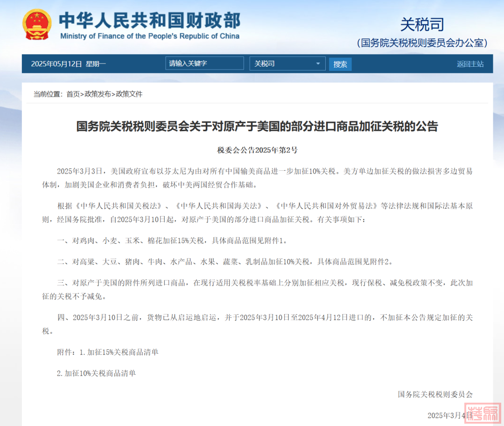Click the 国务院关税税则委员会办公室 subtitle
This screenshot has width=504, height=426.
pos(422,43)
